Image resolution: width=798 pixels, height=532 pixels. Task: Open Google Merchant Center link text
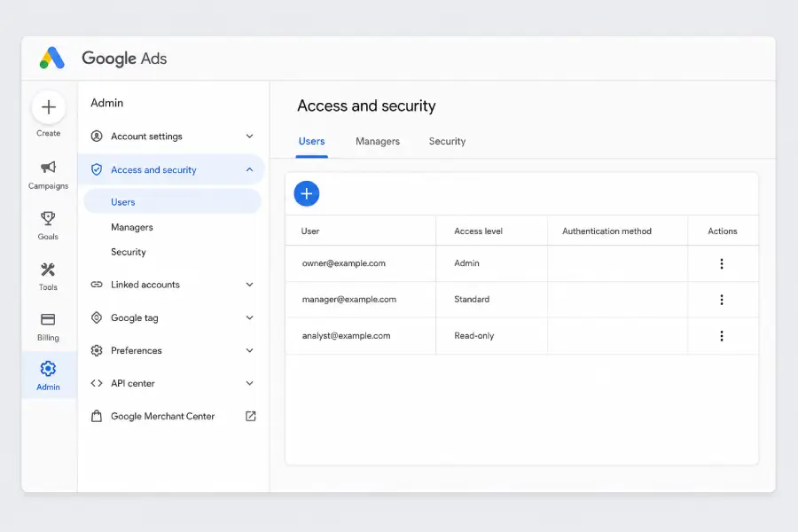(163, 416)
